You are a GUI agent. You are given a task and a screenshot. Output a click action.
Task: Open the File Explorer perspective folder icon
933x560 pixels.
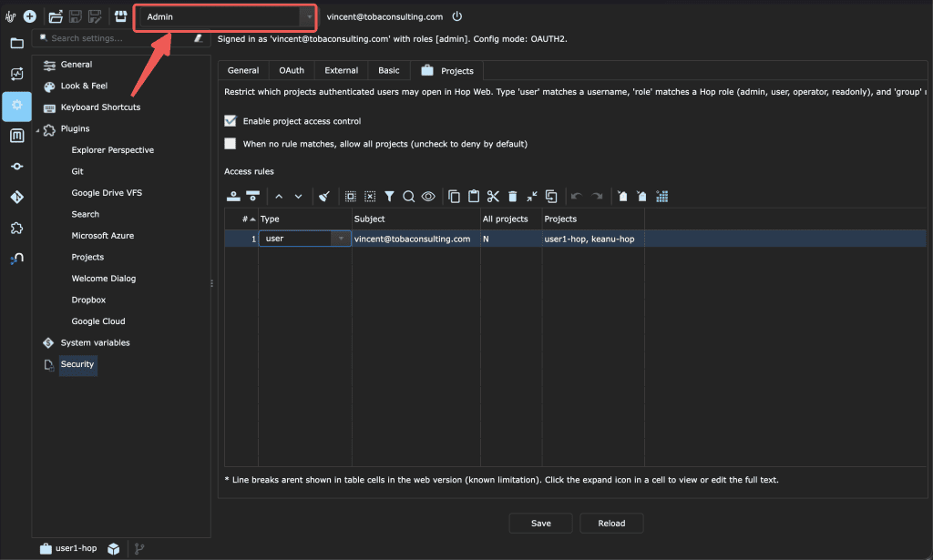[x=16, y=44]
